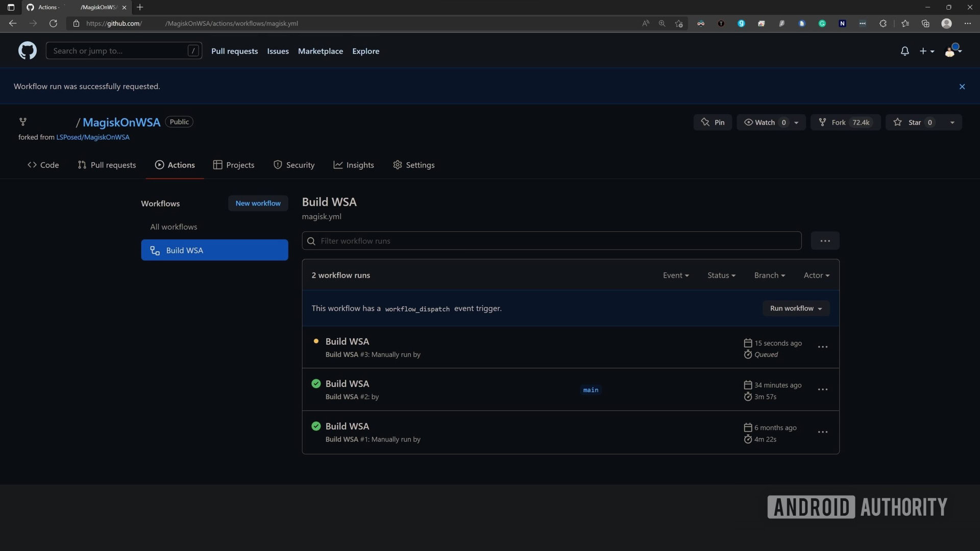Image resolution: width=980 pixels, height=551 pixels.
Task: Open options menu for queued run #3
Action: (x=822, y=347)
